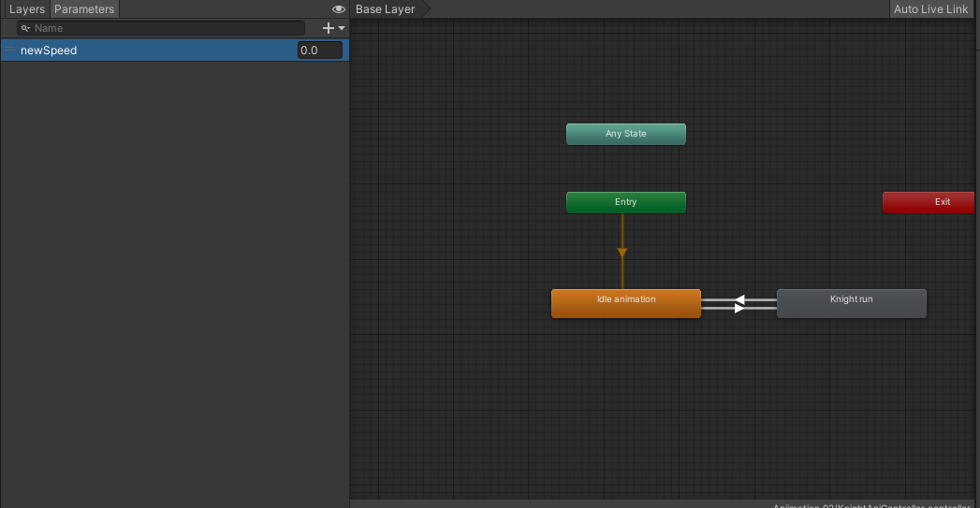This screenshot has height=508, width=980.
Task: Select the Idle to Knight run transition arrow
Action: point(739,308)
